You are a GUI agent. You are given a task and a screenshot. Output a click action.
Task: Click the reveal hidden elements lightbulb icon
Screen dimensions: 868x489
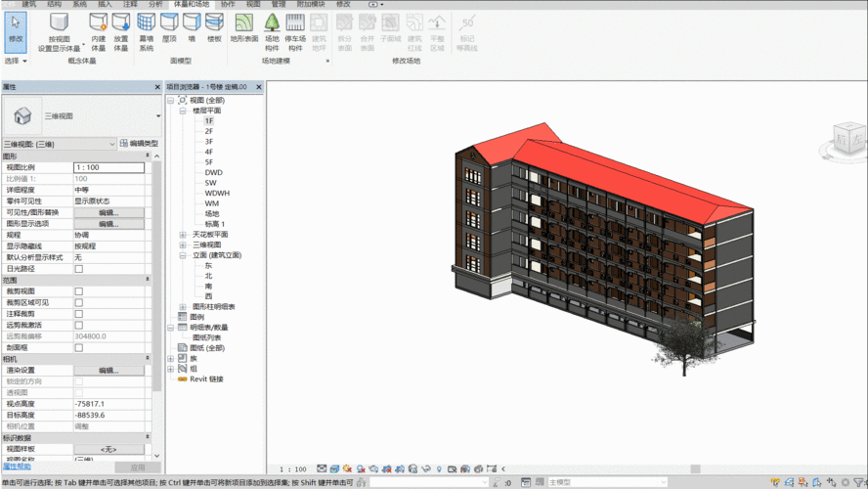(439, 469)
